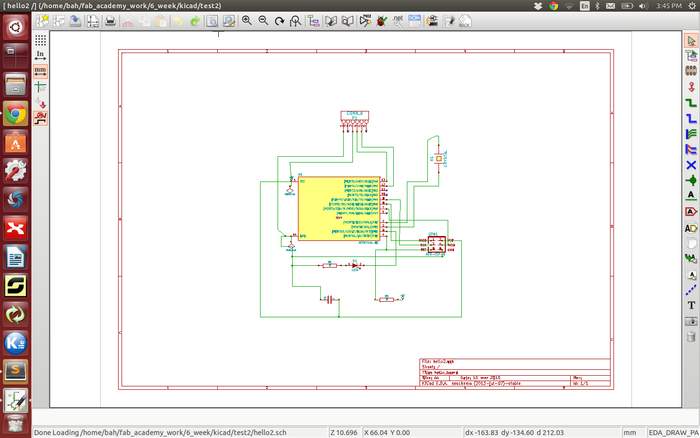Image resolution: width=700 pixels, height=438 pixels.
Task: Change the cursor shape
Action: point(41,87)
